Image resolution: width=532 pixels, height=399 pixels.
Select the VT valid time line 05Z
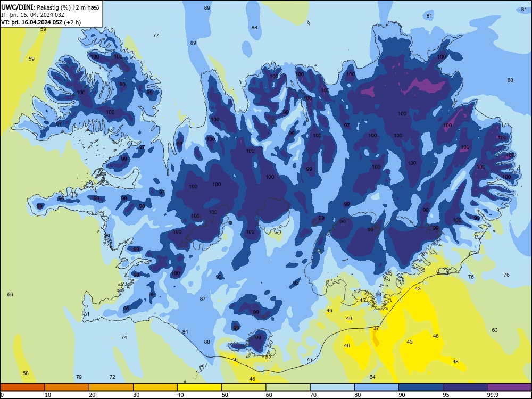41,22
